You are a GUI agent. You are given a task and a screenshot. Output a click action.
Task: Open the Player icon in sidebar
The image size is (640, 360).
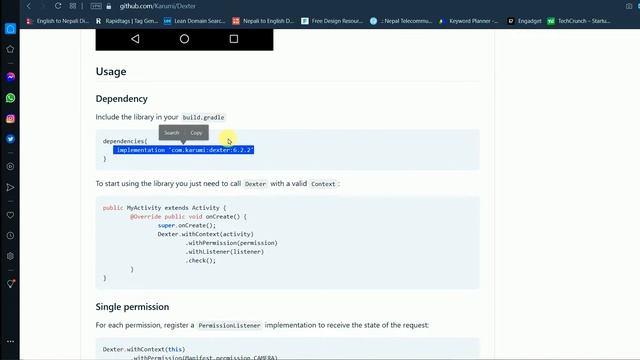[x=10, y=167]
